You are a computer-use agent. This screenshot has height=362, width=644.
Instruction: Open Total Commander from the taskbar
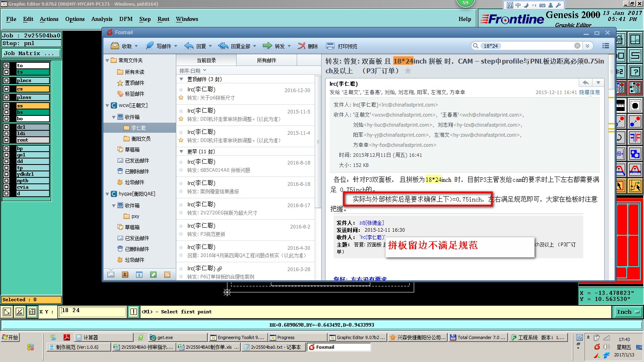(478, 337)
